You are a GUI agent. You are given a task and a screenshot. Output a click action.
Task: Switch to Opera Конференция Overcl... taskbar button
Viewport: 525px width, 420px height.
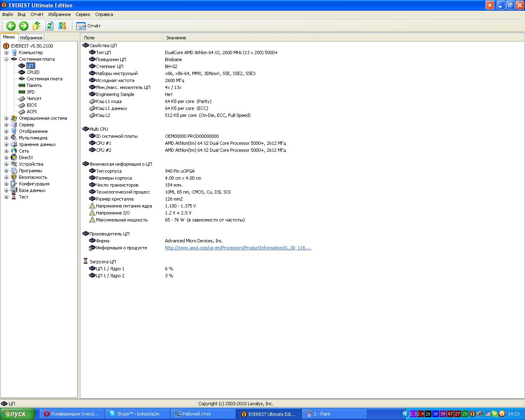(72, 414)
